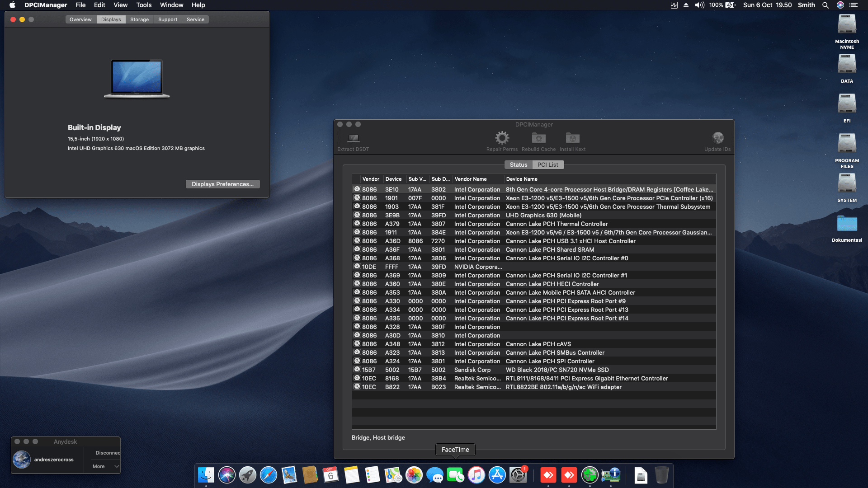Switch to the PCI List view
The height and width of the screenshot is (488, 868).
point(547,164)
